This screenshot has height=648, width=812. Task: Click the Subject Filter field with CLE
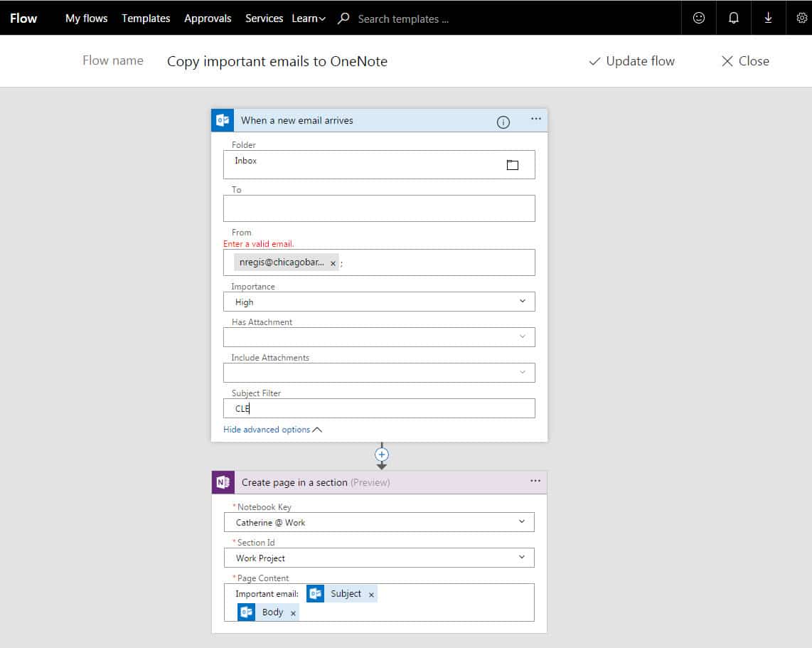[379, 408]
